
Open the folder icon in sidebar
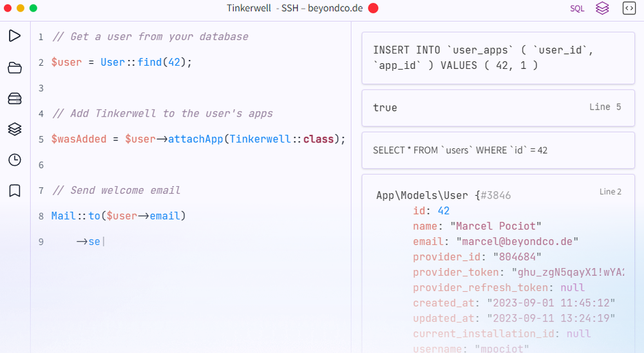coord(14,68)
